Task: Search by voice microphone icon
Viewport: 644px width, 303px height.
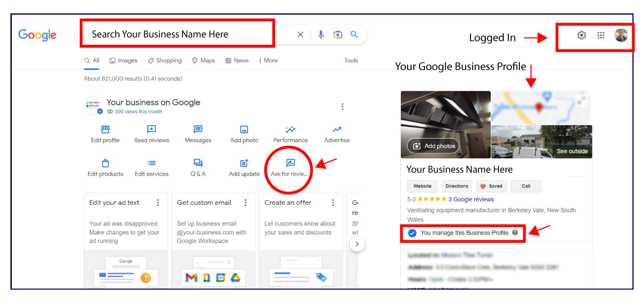Action: tap(321, 35)
